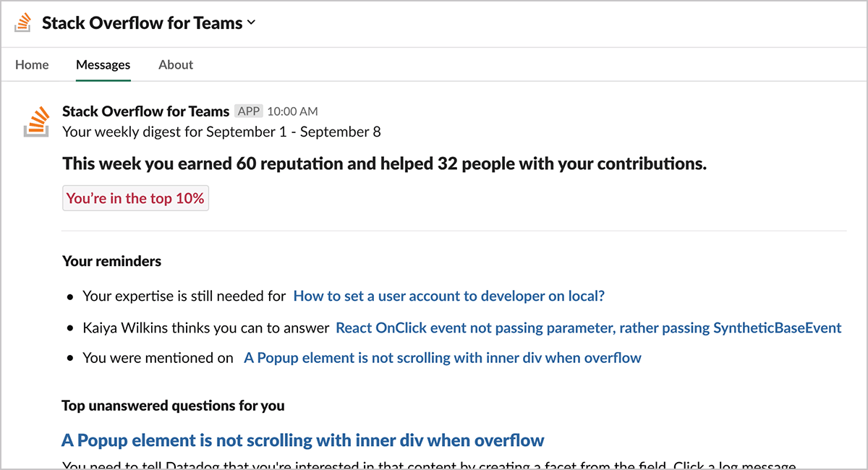This screenshot has width=868, height=470.
Task: Open the About tab
Action: pyautogui.click(x=176, y=64)
